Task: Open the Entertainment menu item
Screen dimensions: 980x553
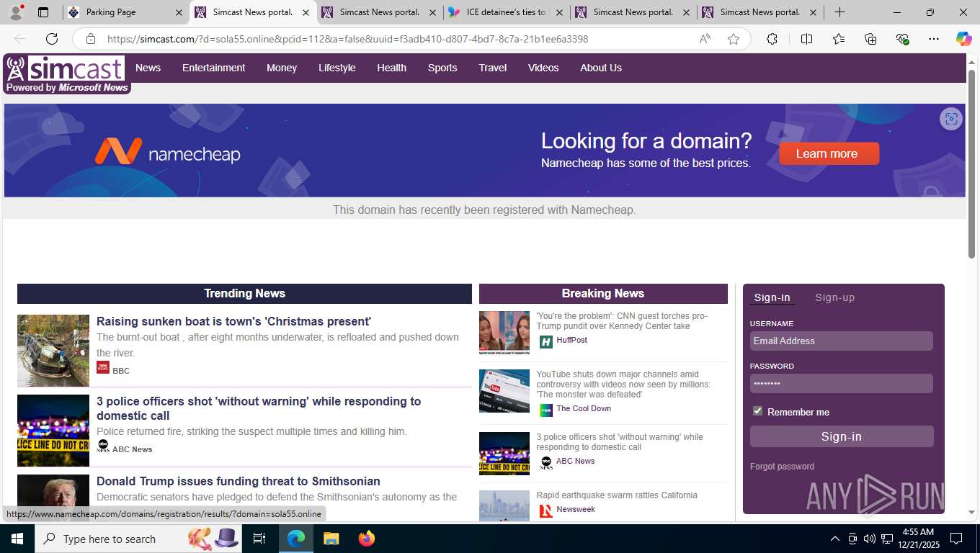Action: coord(213,68)
